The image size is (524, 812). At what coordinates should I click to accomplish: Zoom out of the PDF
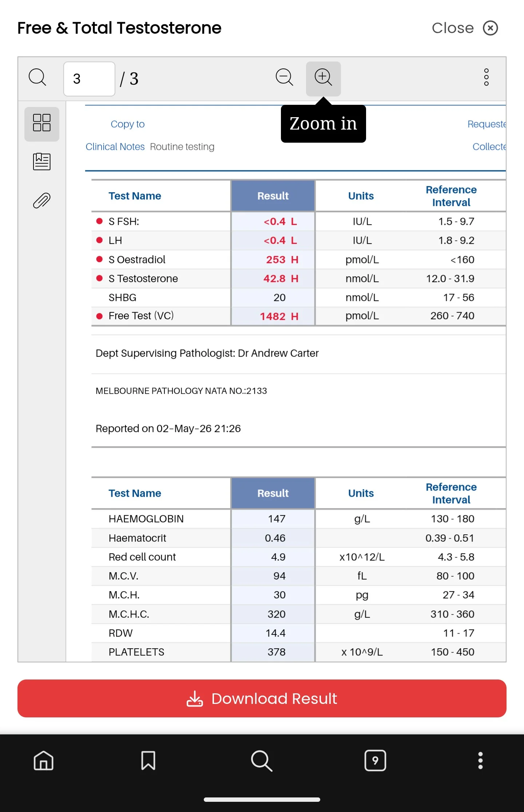(284, 78)
